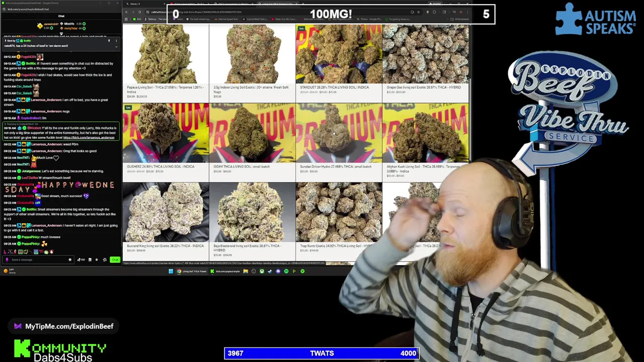The height and width of the screenshot is (362, 644).
Task: Open Afghan Kush Living Soil product image
Action: (425, 133)
